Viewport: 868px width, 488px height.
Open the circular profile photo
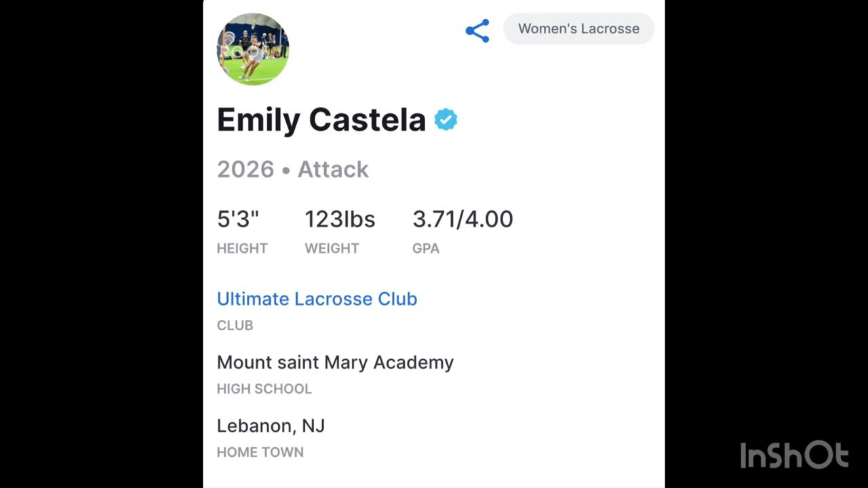pos(253,49)
